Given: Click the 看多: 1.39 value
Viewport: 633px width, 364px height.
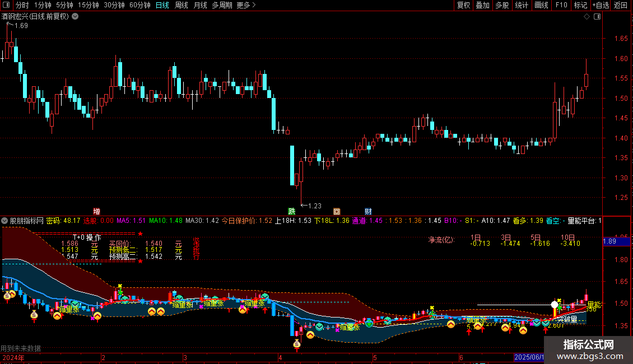Looking at the screenshot, I should coord(528,221).
